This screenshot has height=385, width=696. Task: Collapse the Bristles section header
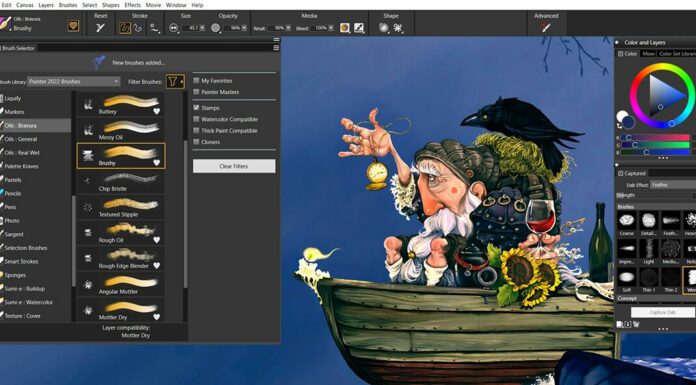pos(656,207)
